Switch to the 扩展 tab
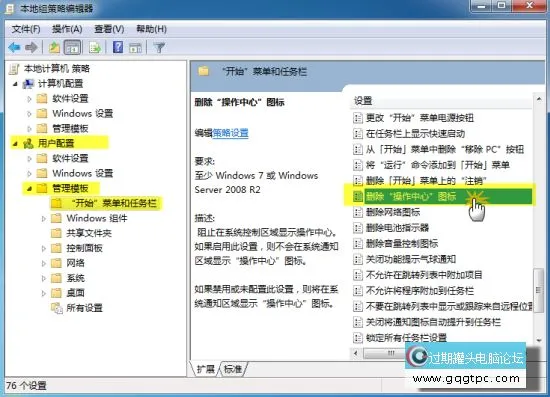550x397 pixels. tap(206, 369)
